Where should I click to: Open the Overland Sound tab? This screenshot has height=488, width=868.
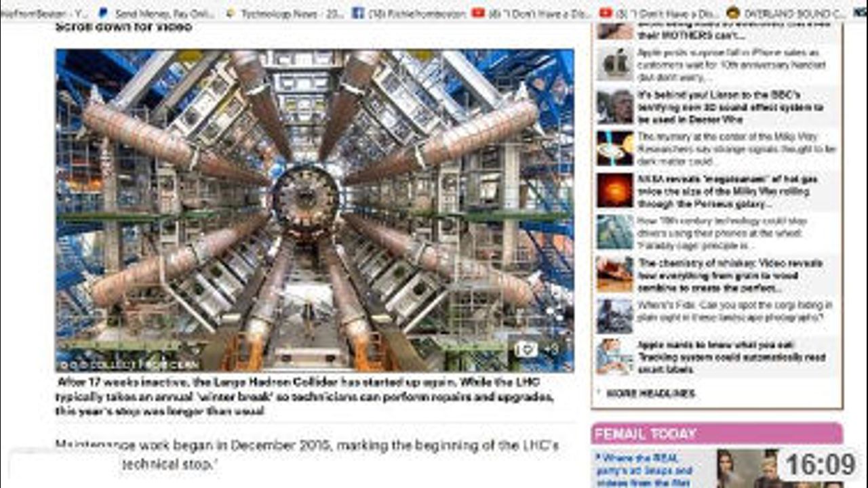786,13
